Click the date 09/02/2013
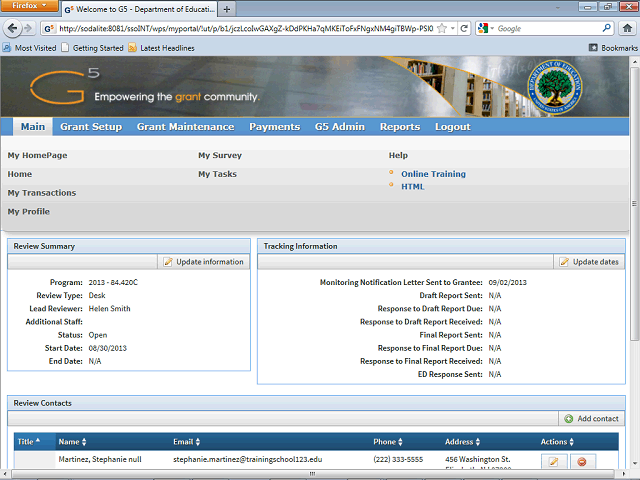This screenshot has height=480, width=640. 507,282
